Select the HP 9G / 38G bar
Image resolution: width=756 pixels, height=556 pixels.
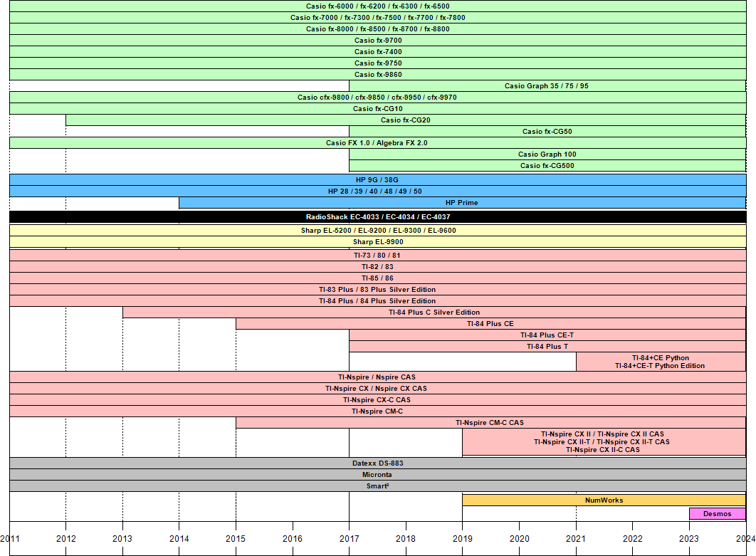coord(378,180)
